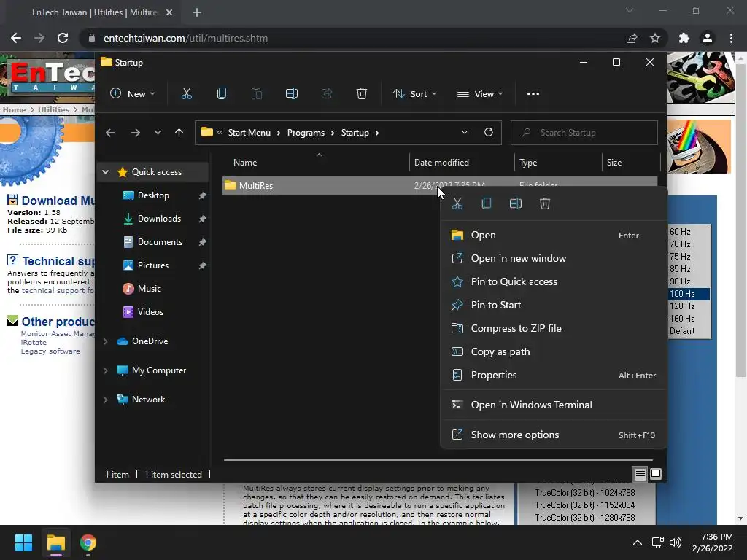Open the See more ellipsis menu
The image size is (747, 560).
tap(533, 94)
